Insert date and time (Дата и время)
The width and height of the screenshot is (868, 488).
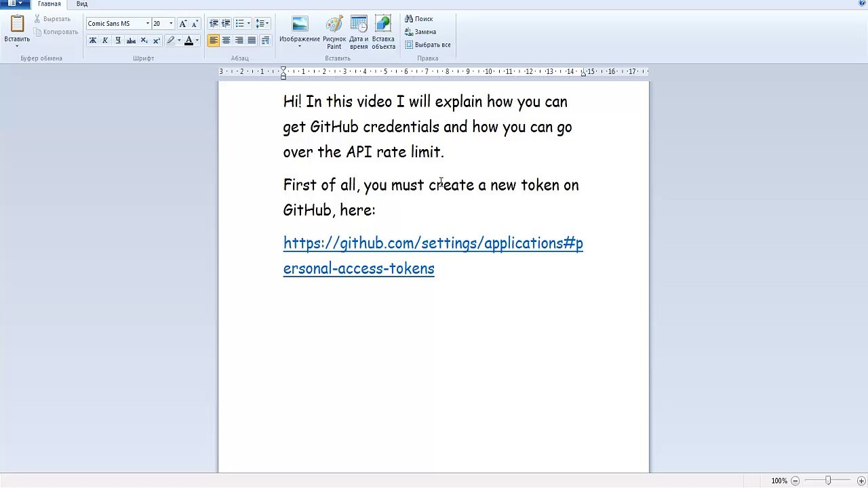(359, 33)
